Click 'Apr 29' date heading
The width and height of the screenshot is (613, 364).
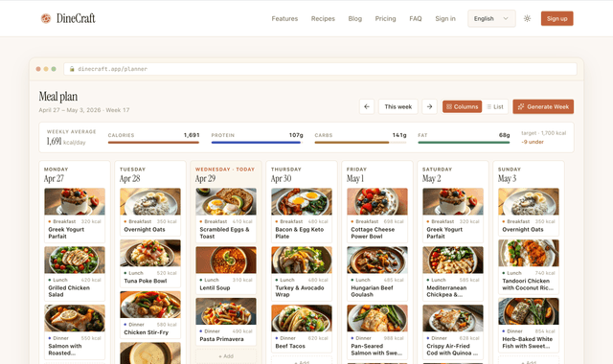coord(205,179)
